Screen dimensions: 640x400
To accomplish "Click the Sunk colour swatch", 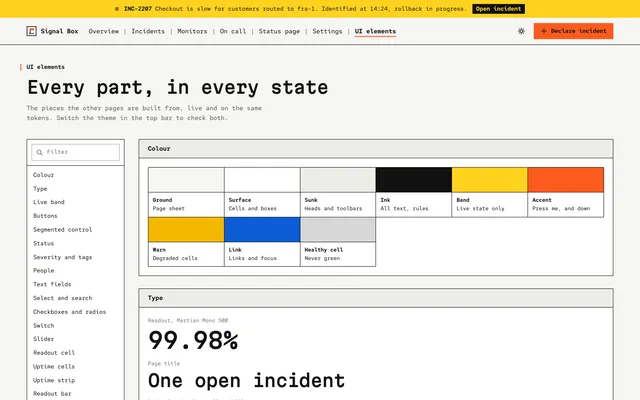I will [x=338, y=180].
